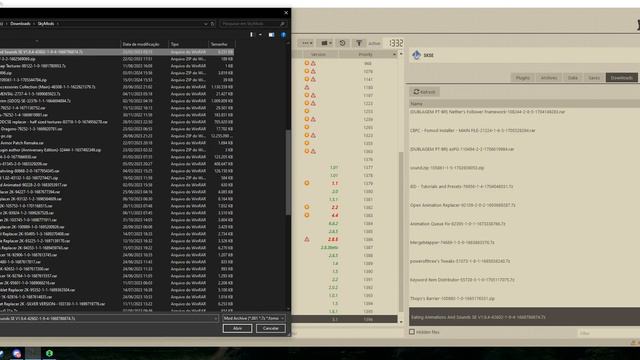Click the search box in the file dialog

pyautogui.click(x=253, y=24)
